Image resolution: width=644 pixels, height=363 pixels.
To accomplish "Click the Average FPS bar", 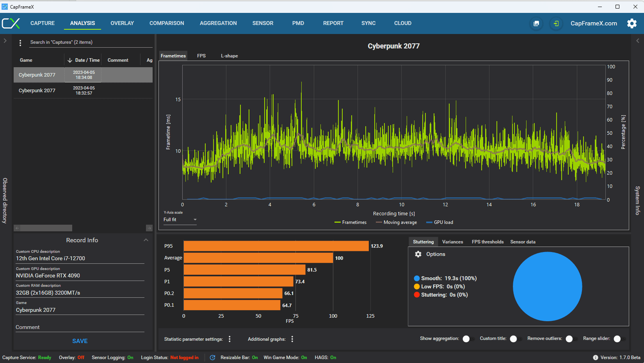I will (x=258, y=258).
